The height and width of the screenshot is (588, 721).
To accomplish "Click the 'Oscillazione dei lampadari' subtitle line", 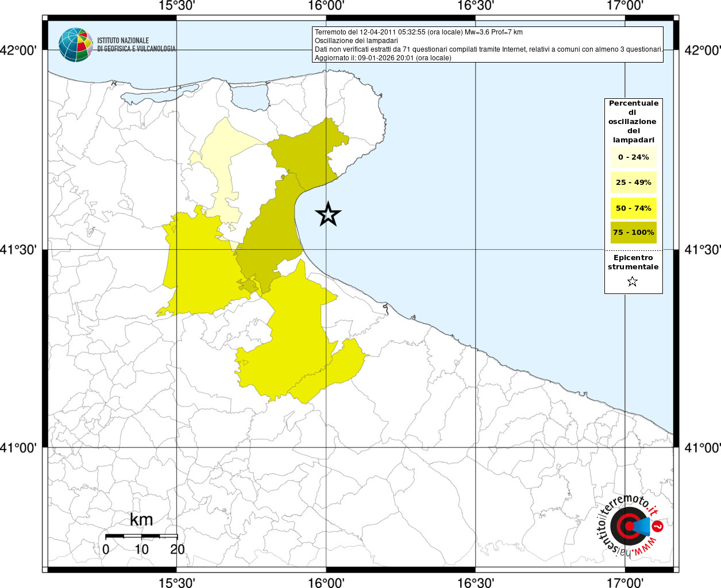I will (x=356, y=41).
